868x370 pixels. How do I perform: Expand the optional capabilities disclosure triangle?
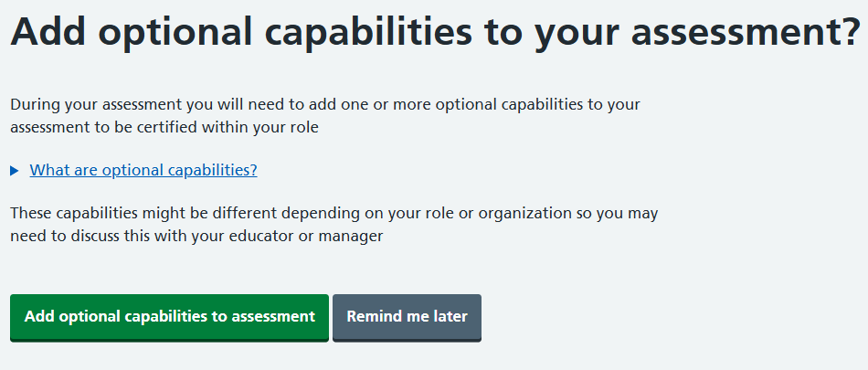(15, 171)
